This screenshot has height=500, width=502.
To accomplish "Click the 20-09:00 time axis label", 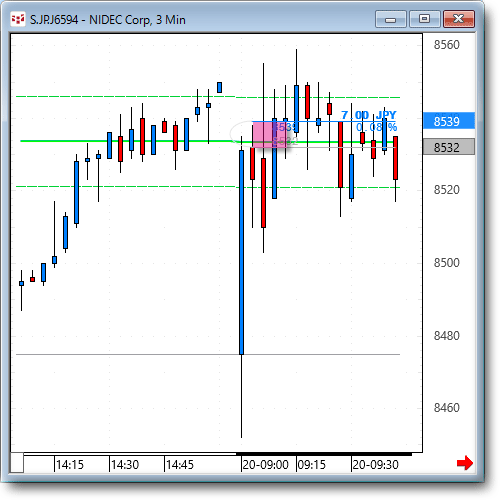I will click(265, 465).
